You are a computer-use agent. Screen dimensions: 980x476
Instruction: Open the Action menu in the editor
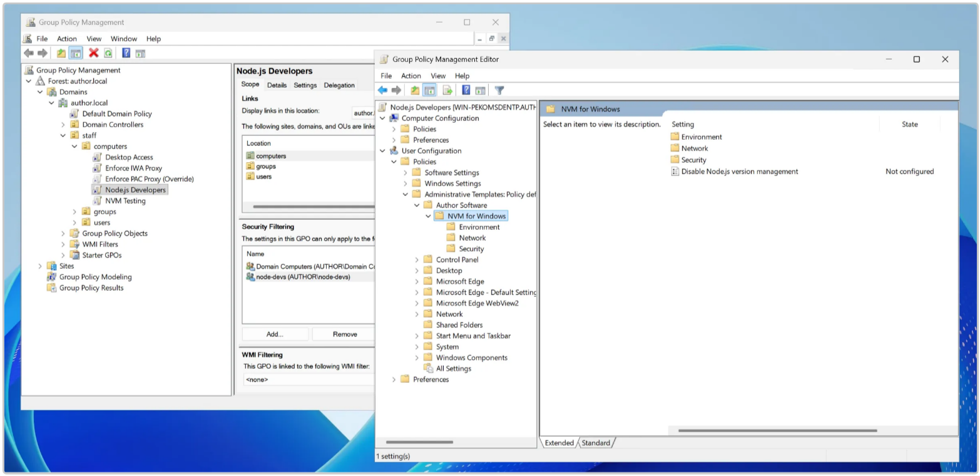point(411,76)
